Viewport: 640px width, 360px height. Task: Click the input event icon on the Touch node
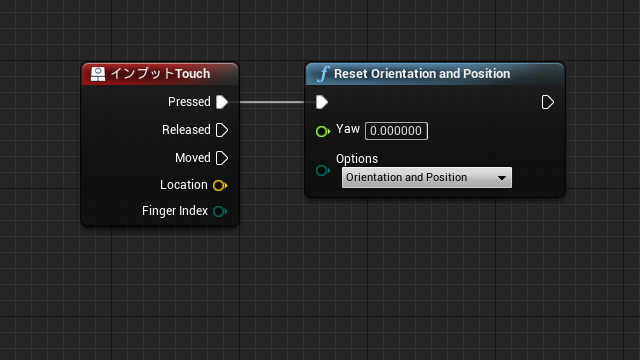[98, 74]
